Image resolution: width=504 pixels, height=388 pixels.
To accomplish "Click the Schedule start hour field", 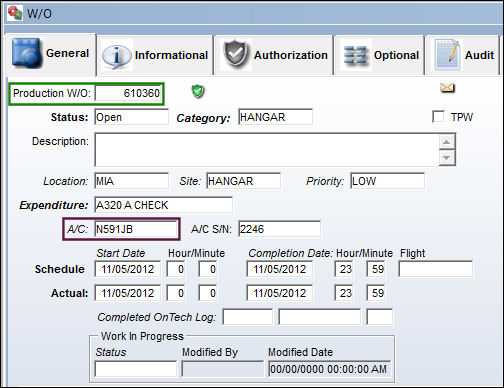I will pyautogui.click(x=176, y=269).
